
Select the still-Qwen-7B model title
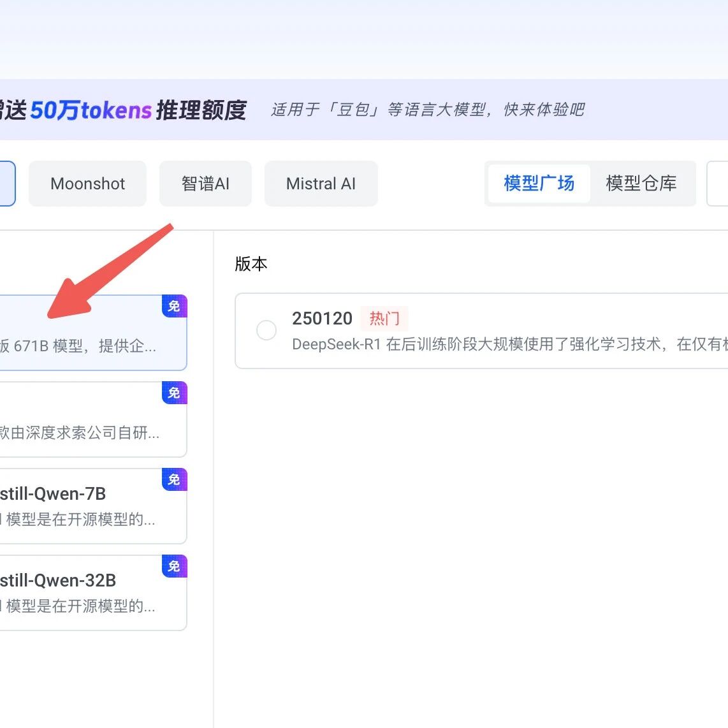pyautogui.click(x=53, y=493)
